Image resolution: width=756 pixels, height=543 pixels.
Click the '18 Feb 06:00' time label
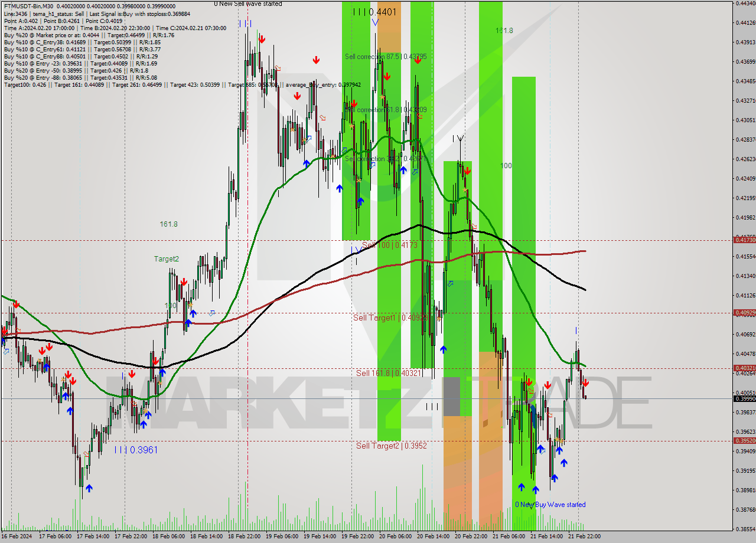coord(168,537)
